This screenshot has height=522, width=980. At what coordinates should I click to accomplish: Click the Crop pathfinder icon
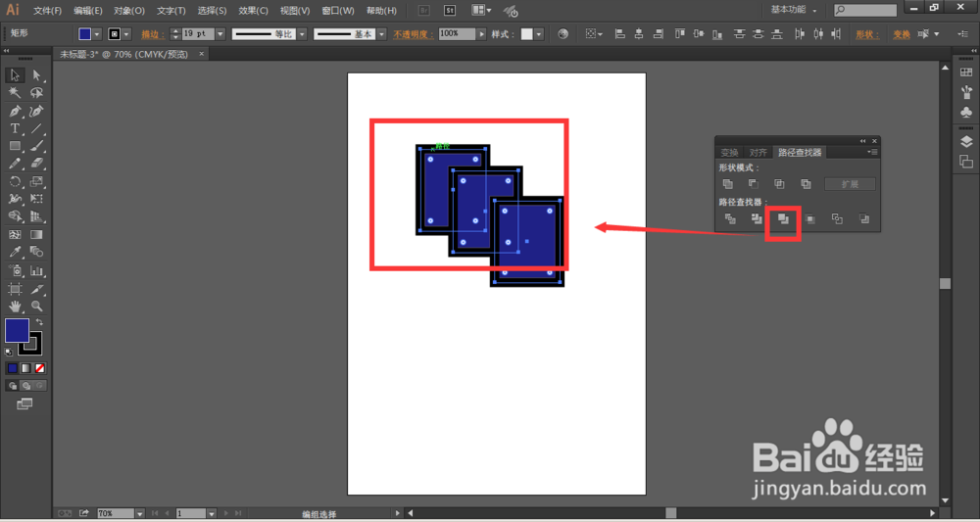coord(810,219)
